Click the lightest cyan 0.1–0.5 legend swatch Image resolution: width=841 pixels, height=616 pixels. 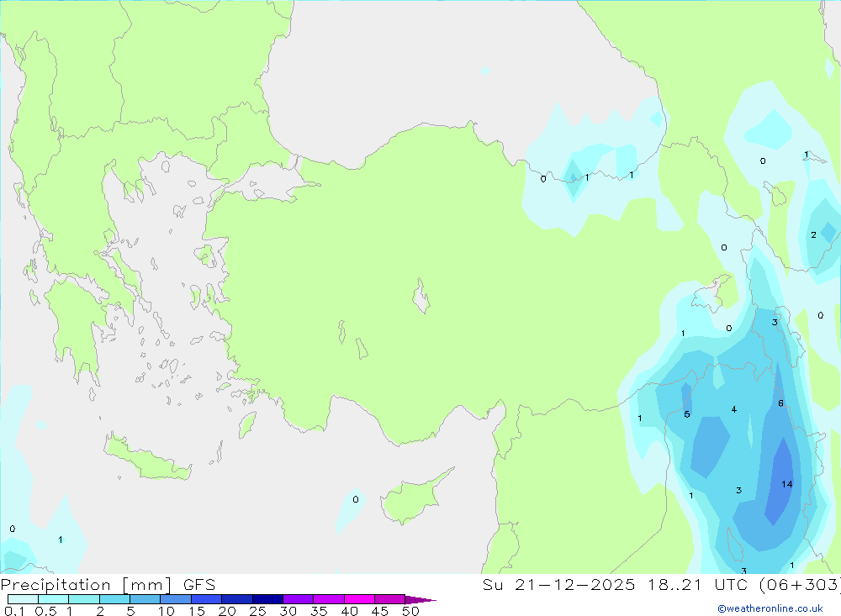point(23,599)
